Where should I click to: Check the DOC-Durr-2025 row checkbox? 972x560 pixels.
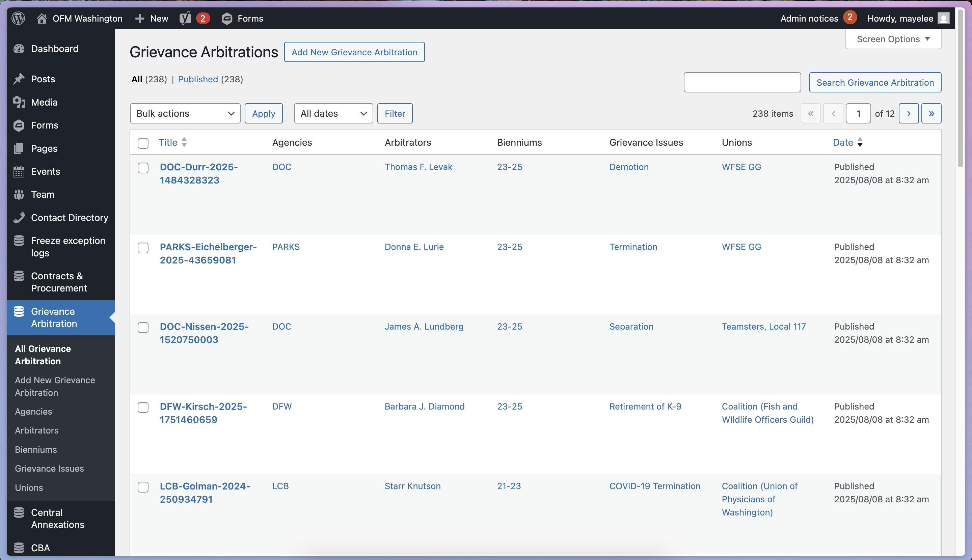click(143, 168)
